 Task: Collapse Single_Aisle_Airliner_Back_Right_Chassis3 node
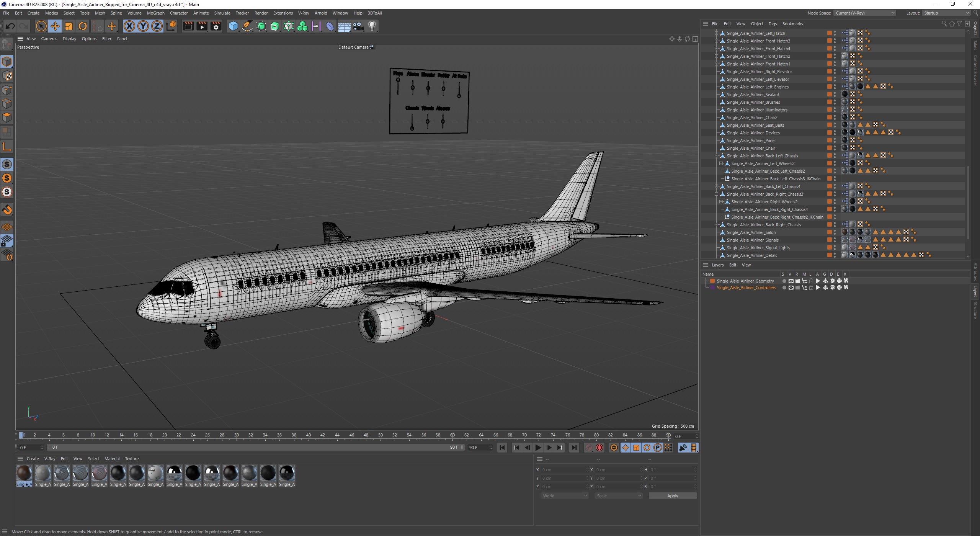click(716, 194)
